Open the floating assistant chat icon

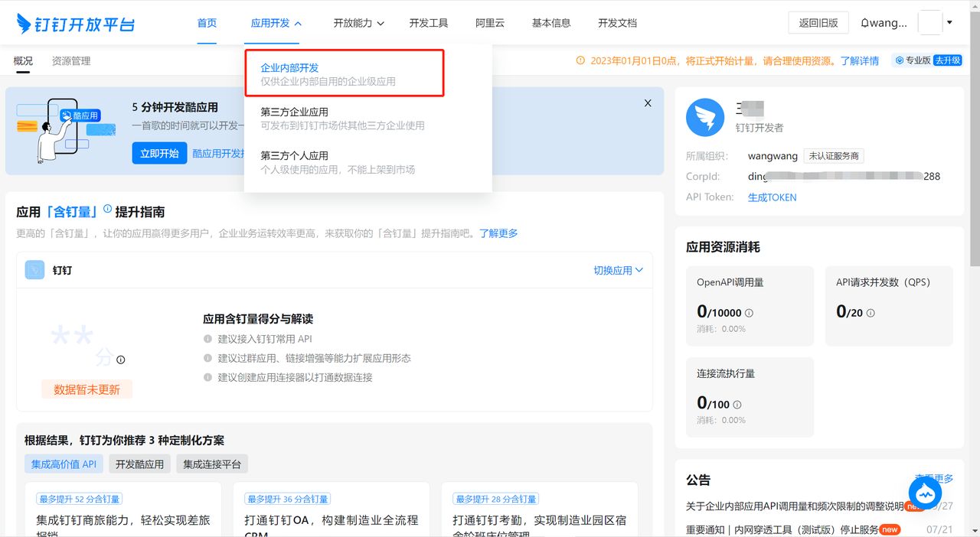click(925, 494)
